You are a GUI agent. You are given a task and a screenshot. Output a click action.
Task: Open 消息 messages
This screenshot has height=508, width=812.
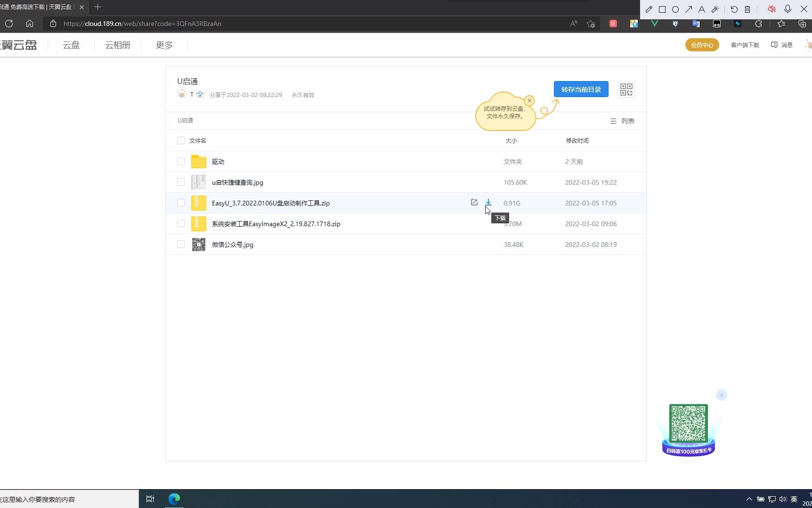tap(782, 45)
